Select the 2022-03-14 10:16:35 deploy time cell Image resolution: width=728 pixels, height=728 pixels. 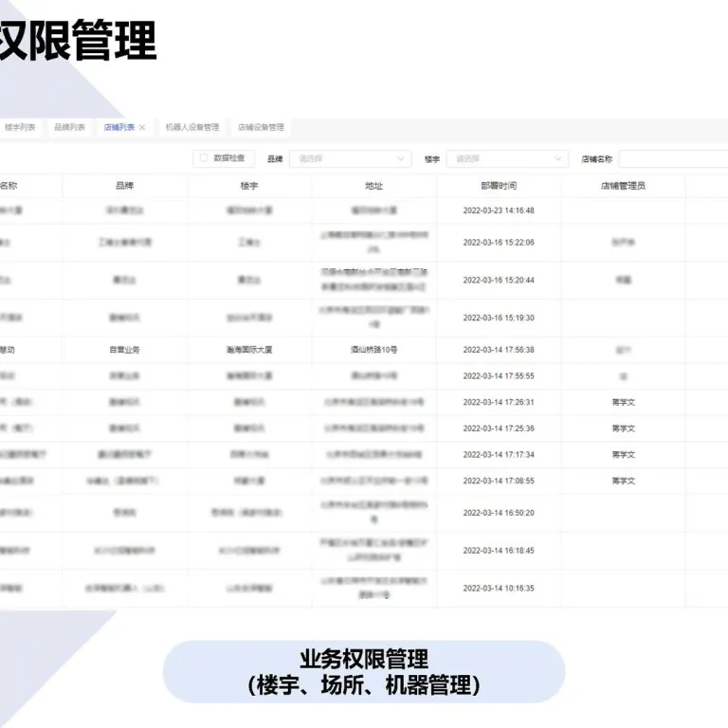coord(499,588)
